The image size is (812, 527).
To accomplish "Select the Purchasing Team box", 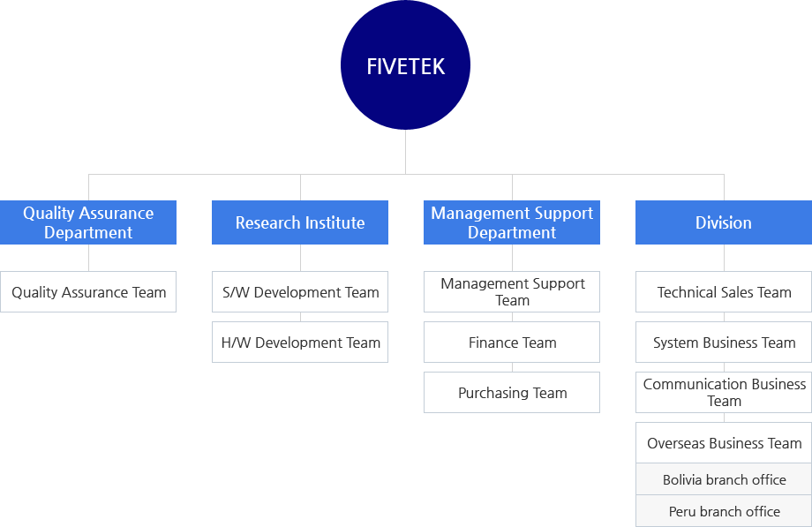I will tap(512, 392).
